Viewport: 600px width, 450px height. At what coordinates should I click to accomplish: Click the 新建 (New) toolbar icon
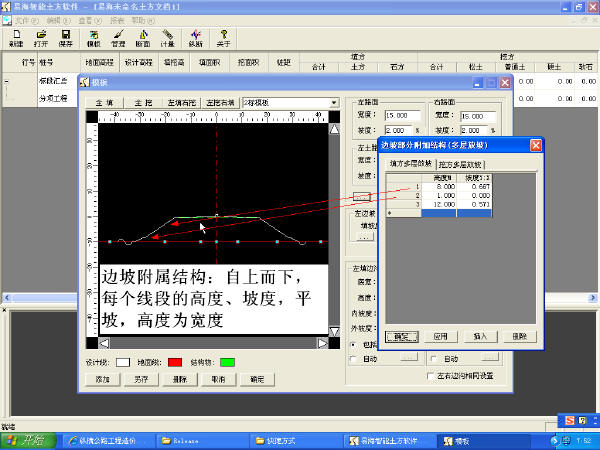[x=16, y=38]
